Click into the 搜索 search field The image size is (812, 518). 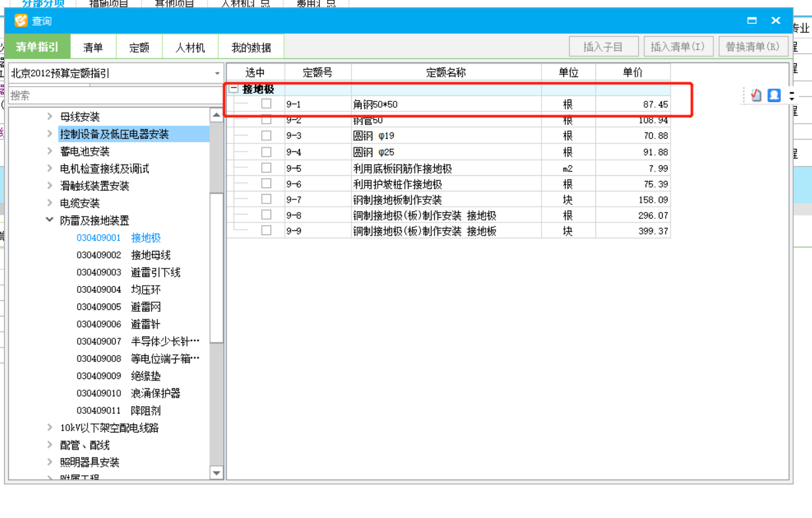[115, 95]
